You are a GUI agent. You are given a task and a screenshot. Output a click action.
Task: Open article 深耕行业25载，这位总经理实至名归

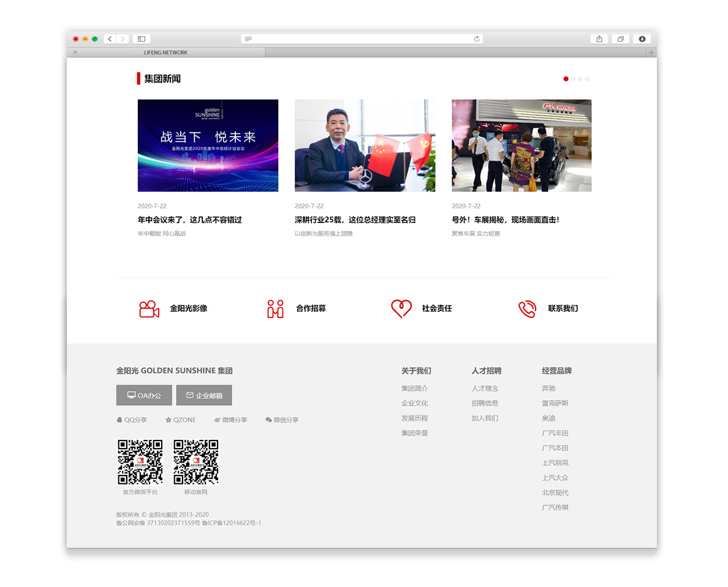tap(355, 219)
